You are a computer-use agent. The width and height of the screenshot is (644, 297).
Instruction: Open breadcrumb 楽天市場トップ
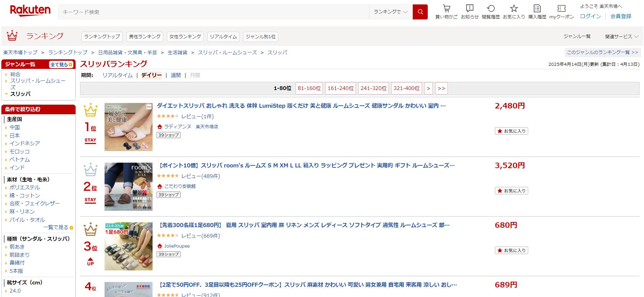pyautogui.click(x=20, y=53)
